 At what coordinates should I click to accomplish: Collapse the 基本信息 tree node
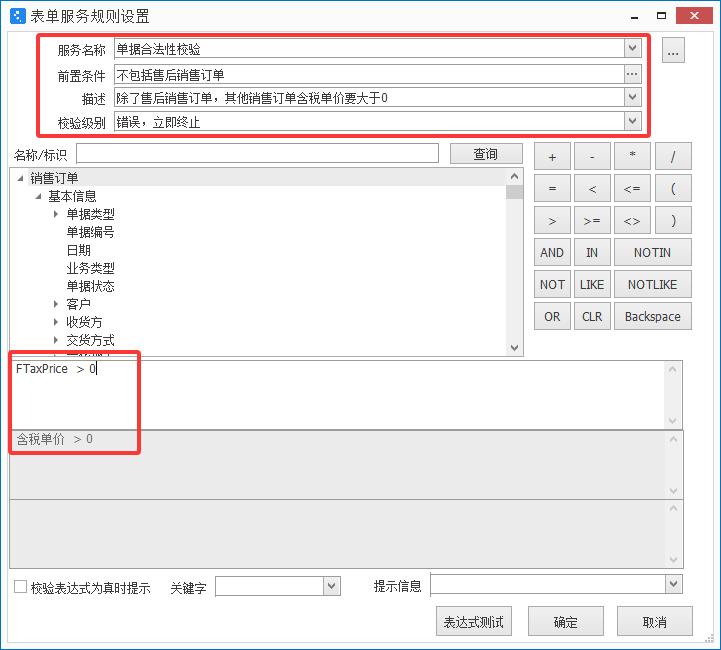coord(38,196)
